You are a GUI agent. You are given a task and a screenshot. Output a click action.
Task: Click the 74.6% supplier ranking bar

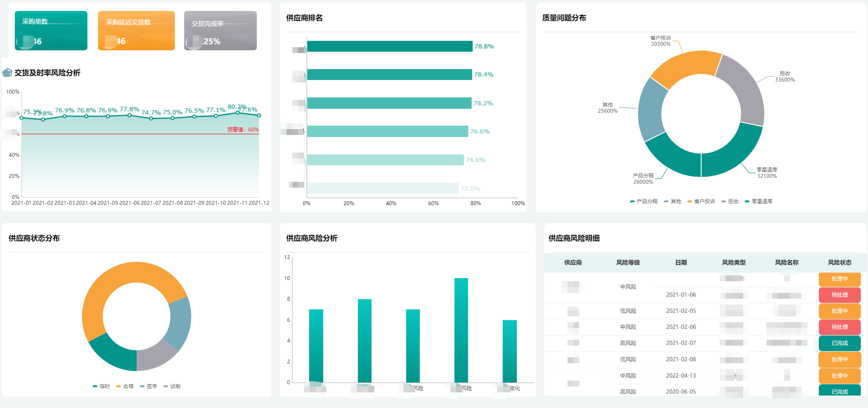386,160
